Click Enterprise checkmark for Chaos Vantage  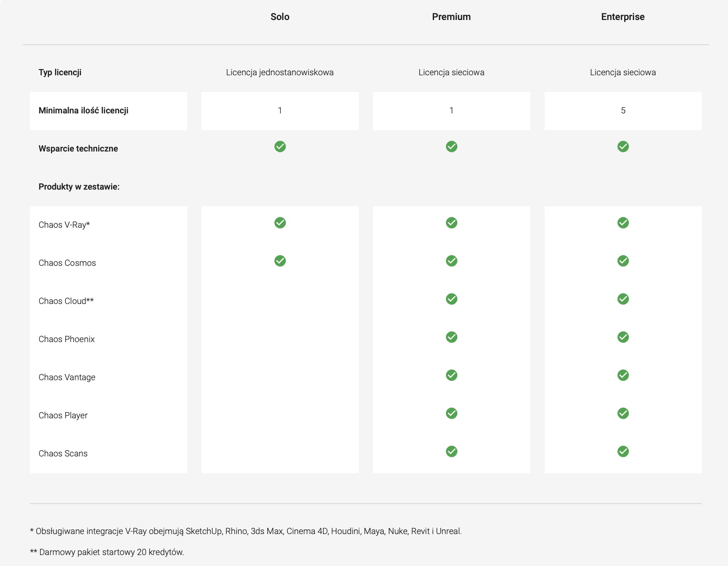coord(623,375)
